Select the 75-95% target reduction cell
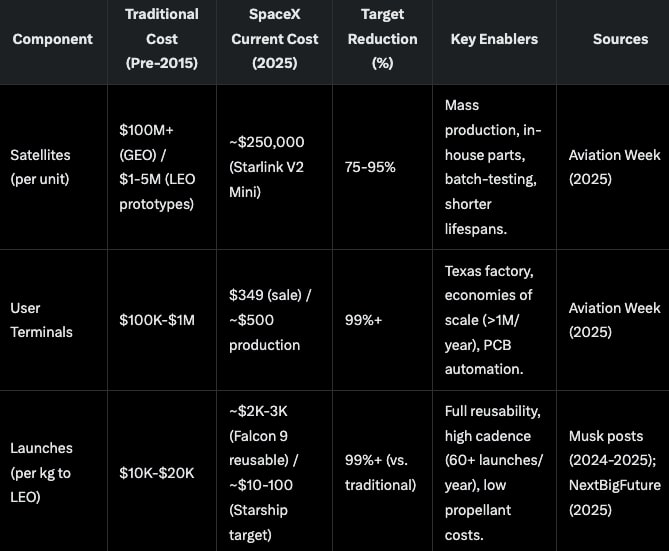 (x=368, y=167)
